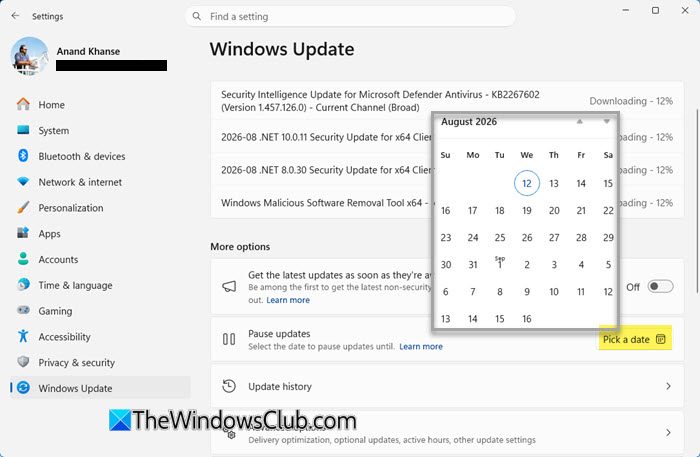Open Bluetooth & devices page
This screenshot has width=700, height=457.
click(x=100, y=156)
